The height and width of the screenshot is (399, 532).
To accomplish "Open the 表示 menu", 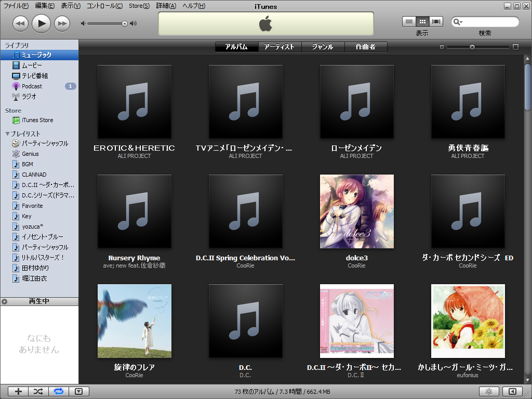I will 71,6.
